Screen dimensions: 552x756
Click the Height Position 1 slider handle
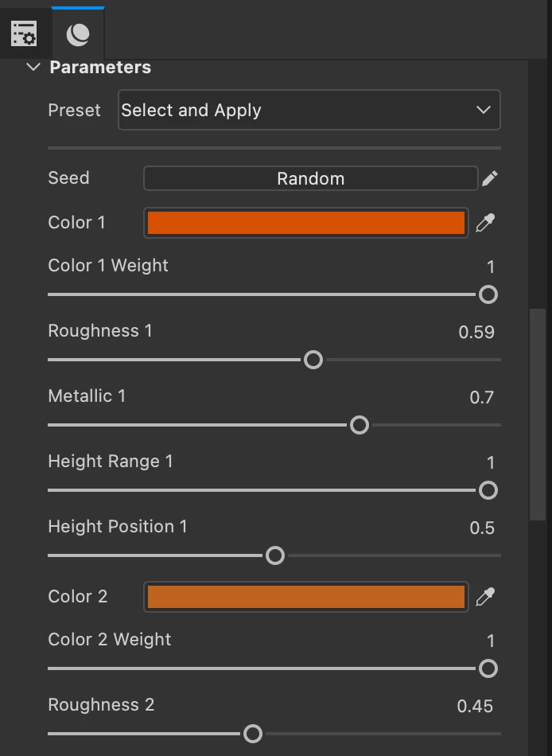click(275, 555)
